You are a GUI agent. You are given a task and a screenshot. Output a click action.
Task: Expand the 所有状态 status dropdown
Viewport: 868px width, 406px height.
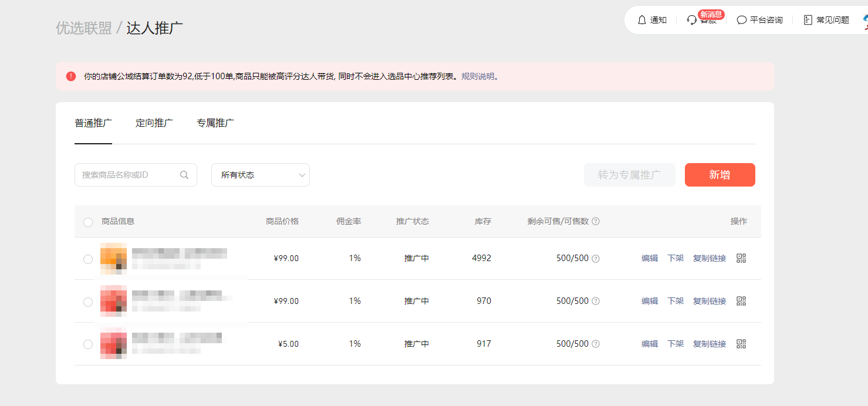click(260, 175)
